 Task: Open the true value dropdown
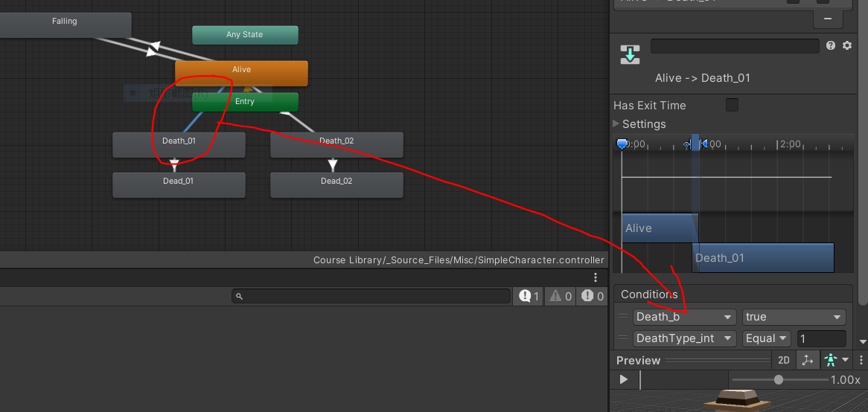tap(794, 317)
